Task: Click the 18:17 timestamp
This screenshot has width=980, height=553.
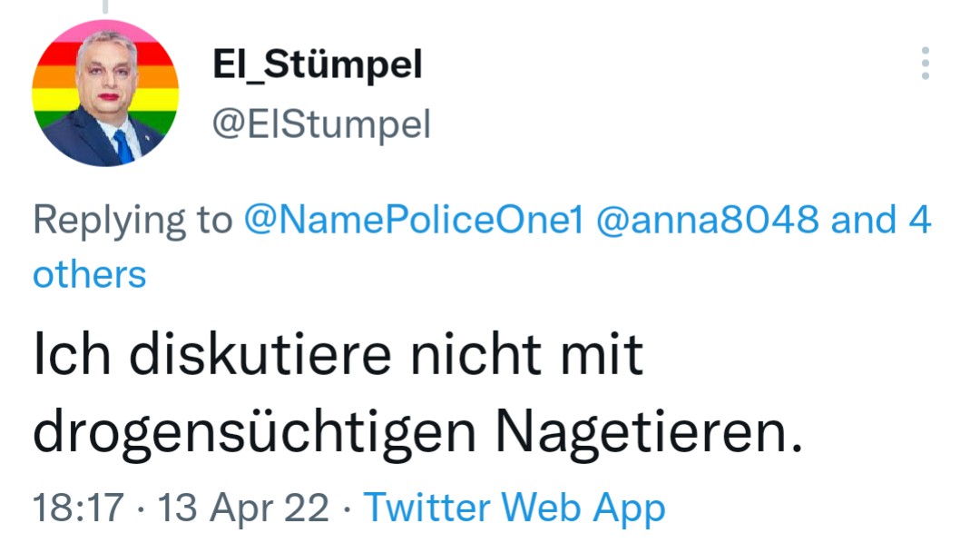Action: [77, 508]
